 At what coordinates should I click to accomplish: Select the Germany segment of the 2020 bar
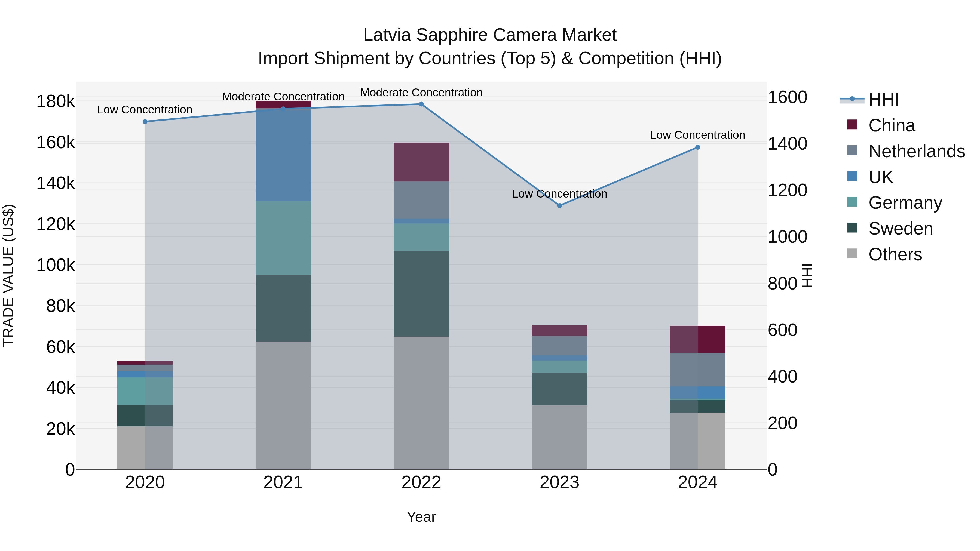click(x=145, y=391)
